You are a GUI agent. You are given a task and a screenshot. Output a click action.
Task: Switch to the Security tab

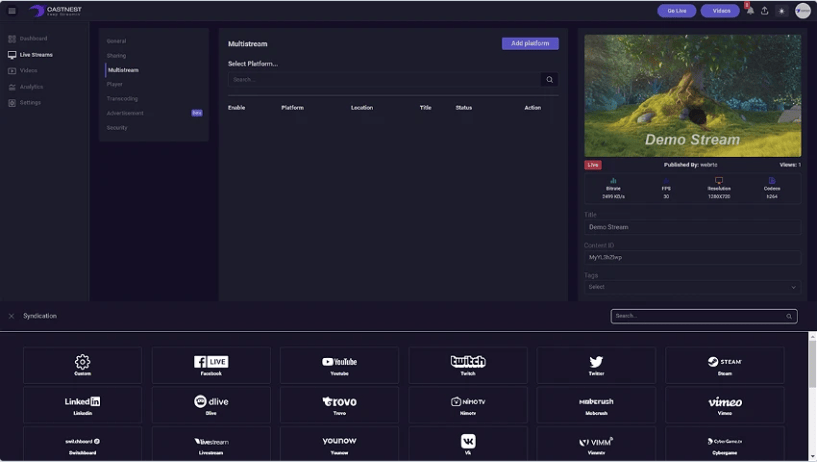click(x=117, y=128)
